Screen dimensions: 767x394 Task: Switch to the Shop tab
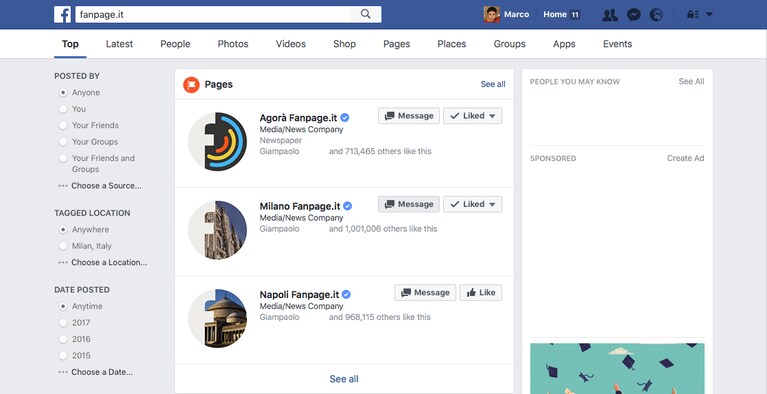pos(344,44)
